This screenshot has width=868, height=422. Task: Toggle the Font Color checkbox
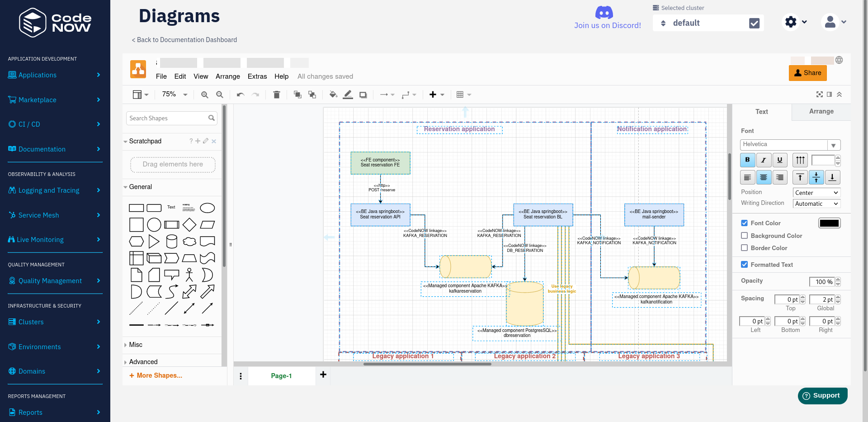[x=744, y=223]
